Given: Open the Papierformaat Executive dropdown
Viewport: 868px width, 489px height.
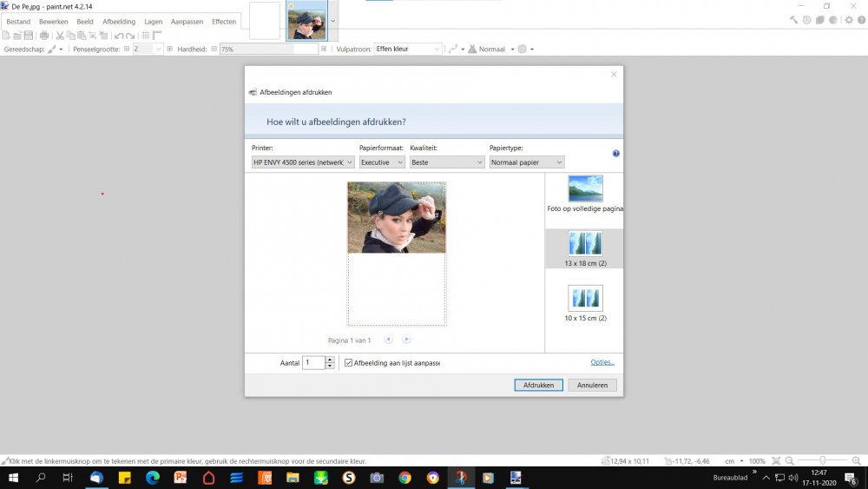Looking at the screenshot, I should (x=382, y=162).
